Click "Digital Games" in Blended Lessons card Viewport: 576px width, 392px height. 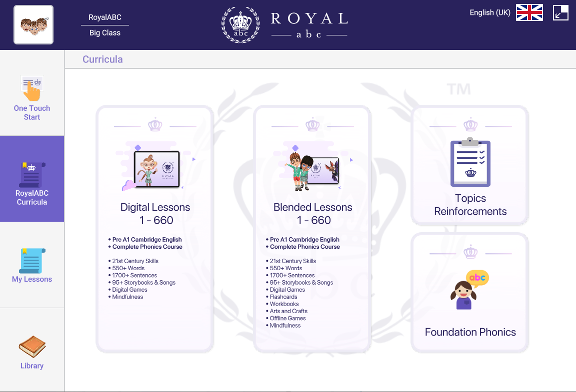click(287, 290)
